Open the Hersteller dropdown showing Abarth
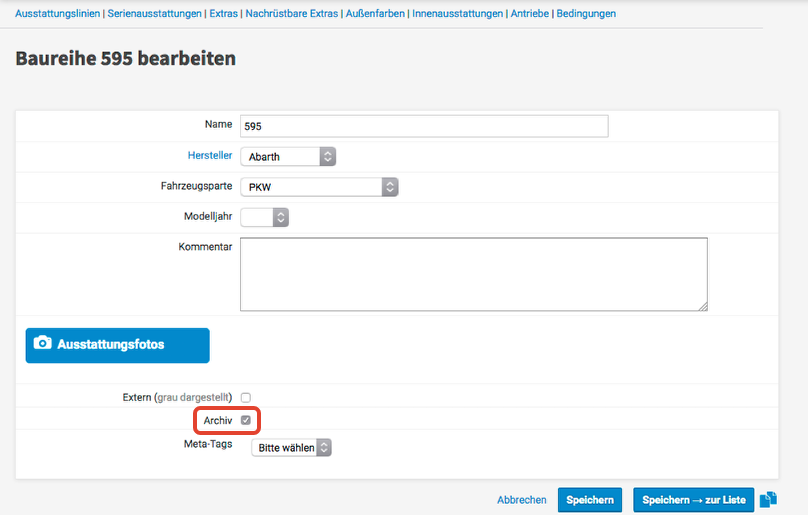The width and height of the screenshot is (808, 515). point(288,156)
